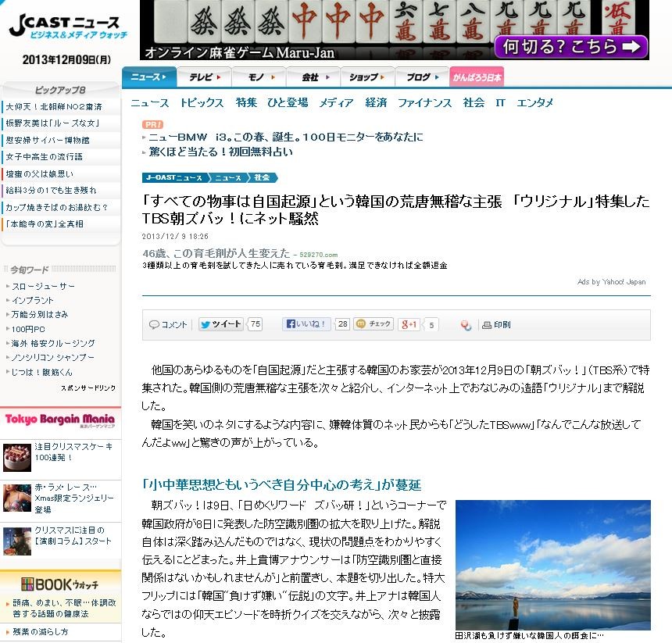The height and width of the screenshot is (643, 672).
Task: Expand the 会社 tab menu
Action: (x=313, y=77)
